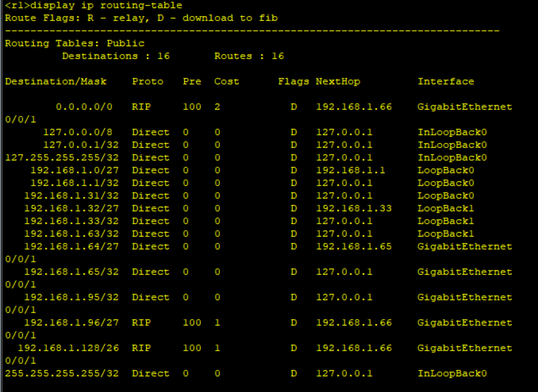Select destination 192.168.1.96/27
The height and width of the screenshot is (392, 538).
point(71,323)
